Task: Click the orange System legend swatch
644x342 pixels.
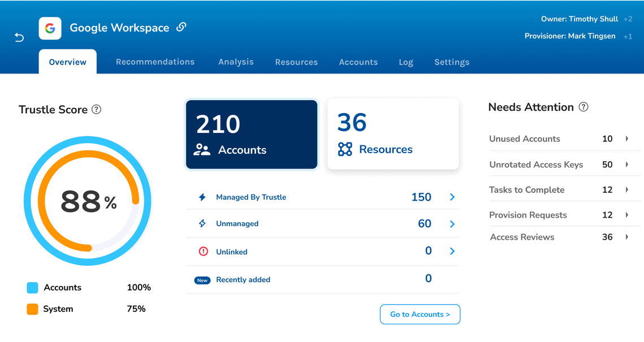Action: pyautogui.click(x=32, y=309)
